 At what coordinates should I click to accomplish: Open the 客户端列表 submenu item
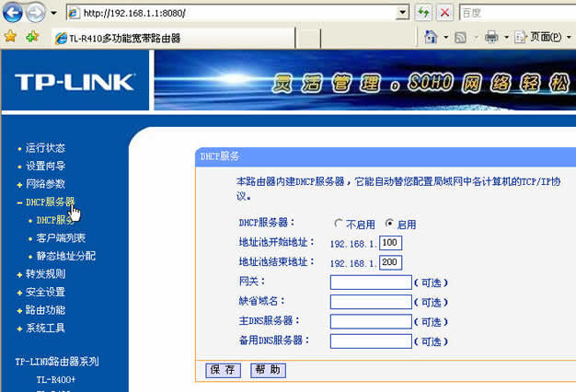coord(61,238)
